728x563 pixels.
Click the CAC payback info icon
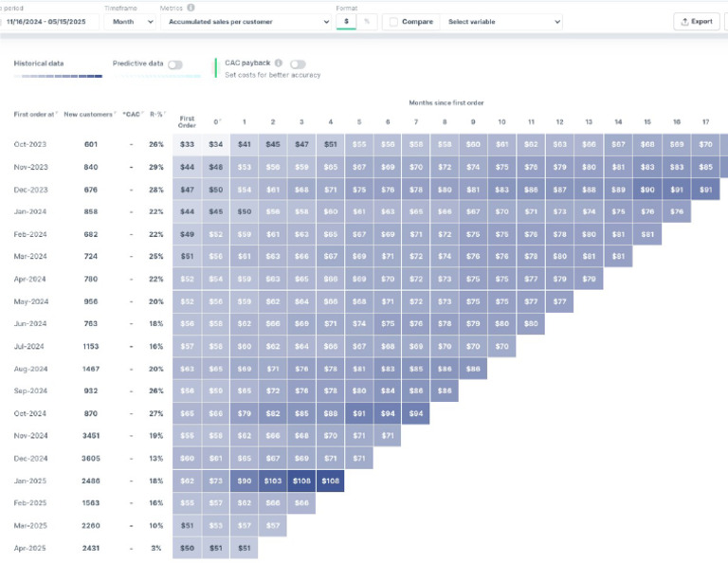(x=278, y=63)
